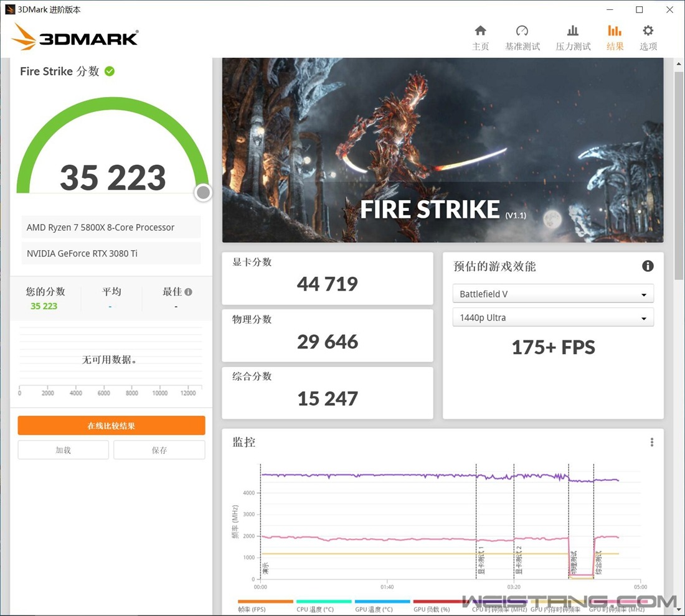Viewport: 685px width, 616px height.
Task: Select the 结果 results tab
Action: tap(615, 37)
